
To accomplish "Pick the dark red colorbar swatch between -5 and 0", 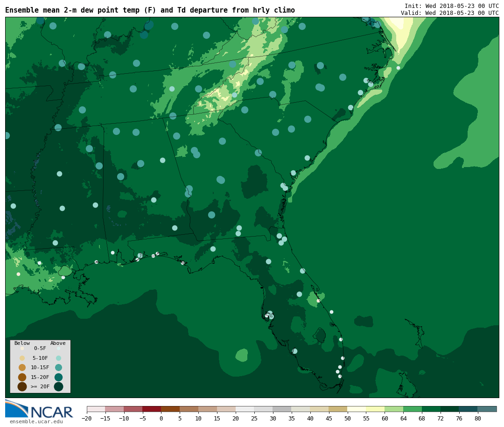I will click(x=152, y=409).
